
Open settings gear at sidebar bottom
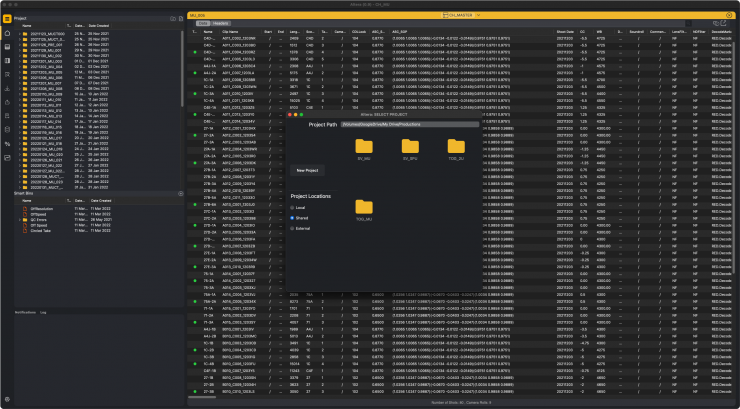(7, 400)
